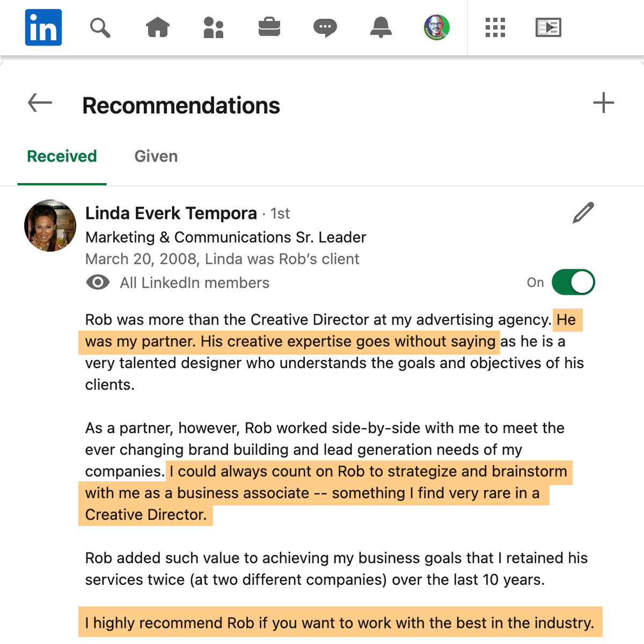Click the eye visibility icon
This screenshot has height=644, width=644.
point(98,282)
